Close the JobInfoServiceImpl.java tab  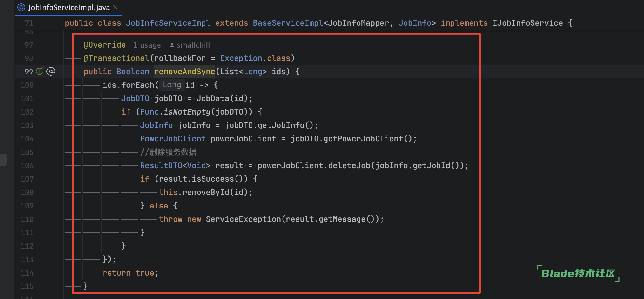[x=115, y=8]
